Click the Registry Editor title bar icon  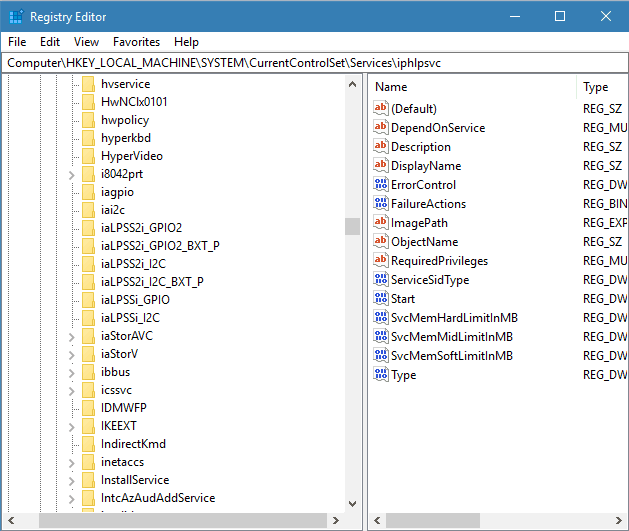tap(16, 17)
